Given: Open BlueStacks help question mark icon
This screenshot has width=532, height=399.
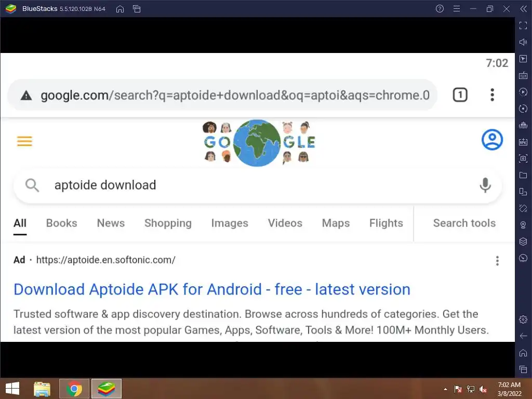Looking at the screenshot, I should click(440, 9).
